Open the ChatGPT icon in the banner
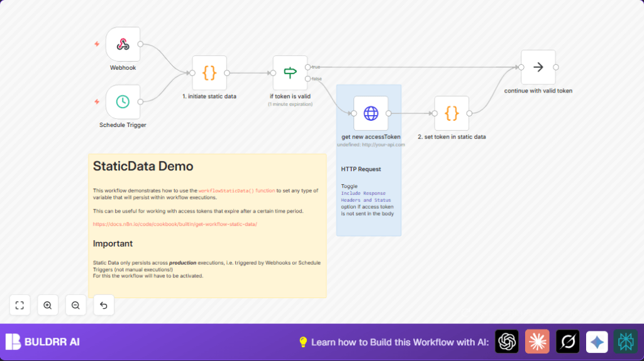This screenshot has height=361, width=644. [507, 342]
